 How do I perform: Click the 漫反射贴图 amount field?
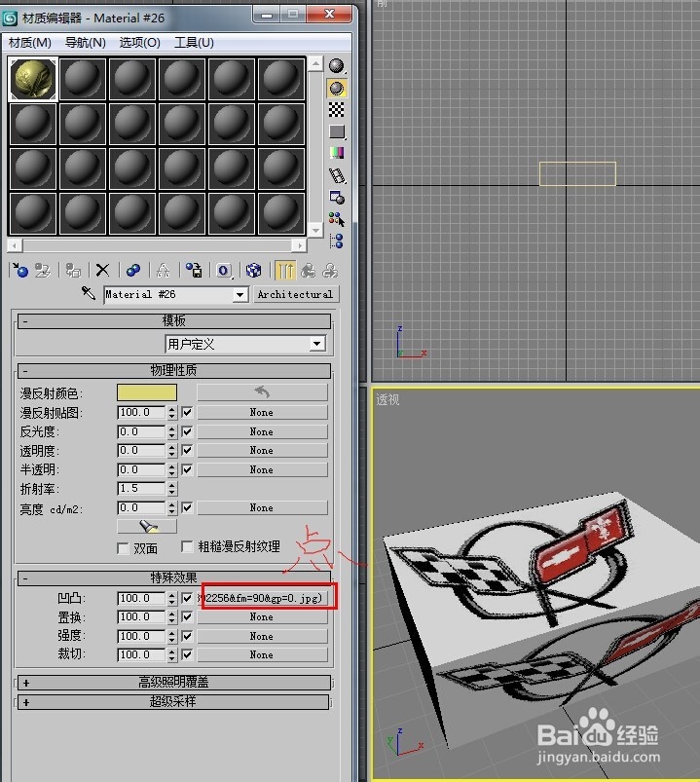pos(141,413)
